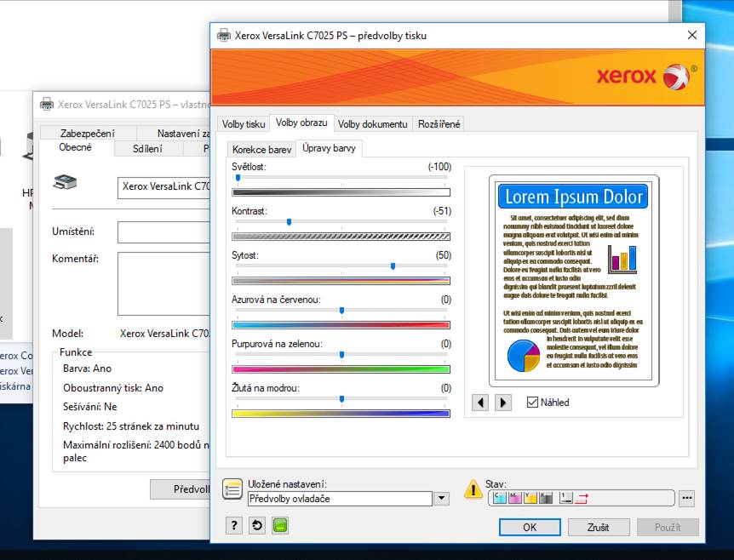Click the Umístění text field

click(163, 232)
